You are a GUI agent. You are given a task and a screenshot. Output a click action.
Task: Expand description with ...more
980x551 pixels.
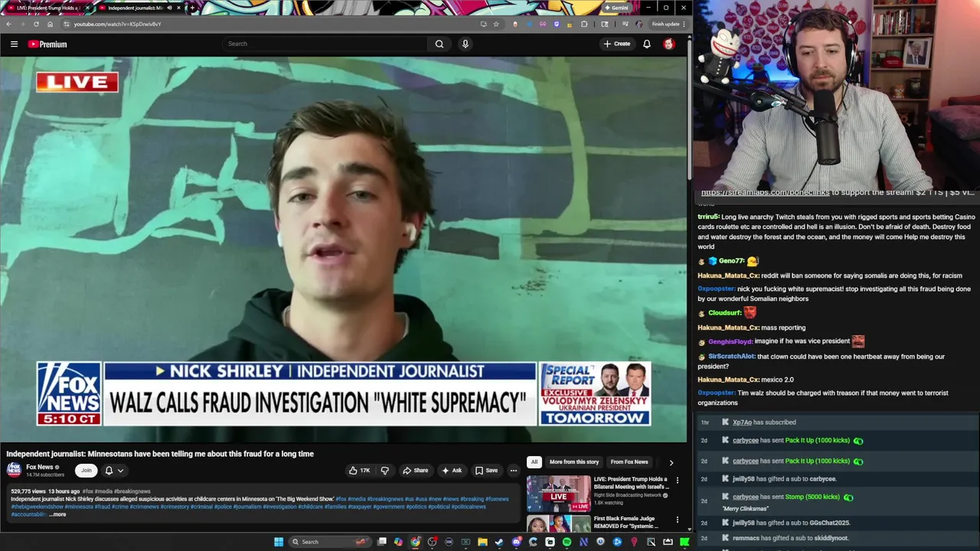(58, 514)
